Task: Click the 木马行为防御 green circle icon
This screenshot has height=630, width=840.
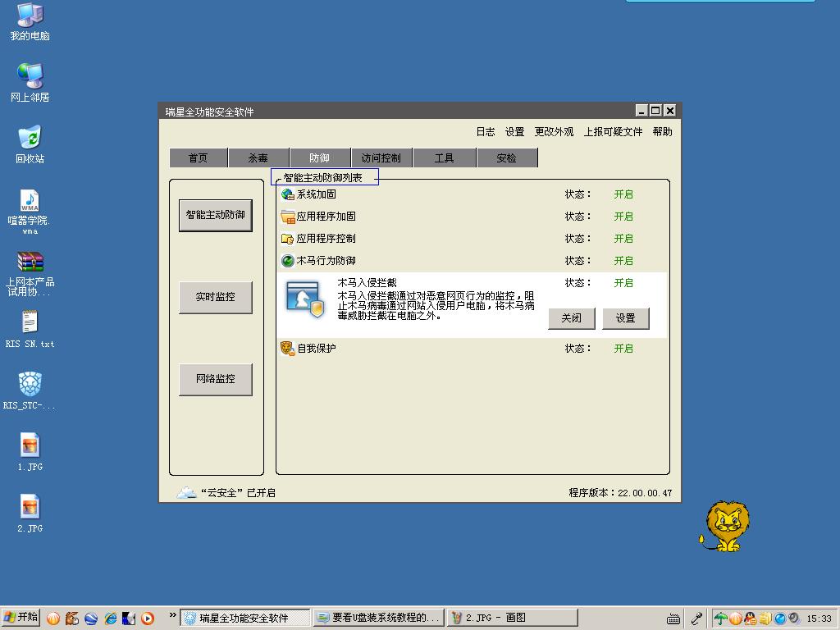Action: pos(288,261)
